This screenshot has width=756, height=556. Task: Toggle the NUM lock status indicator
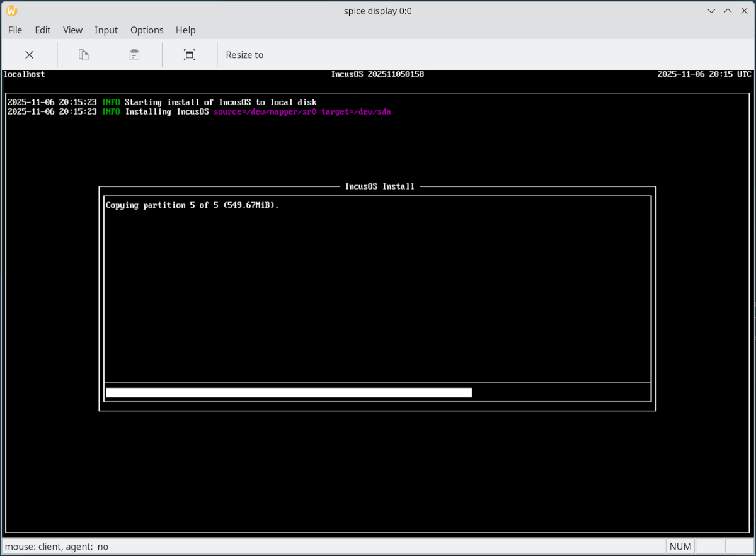tap(680, 546)
